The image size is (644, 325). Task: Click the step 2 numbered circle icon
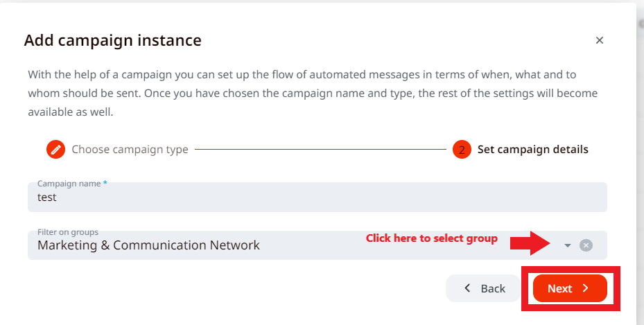[462, 149]
